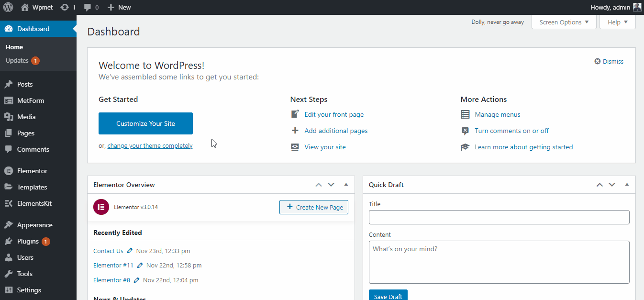Open the Wpmet site home icon
Screen dimensions: 644x300
[x=25, y=7]
